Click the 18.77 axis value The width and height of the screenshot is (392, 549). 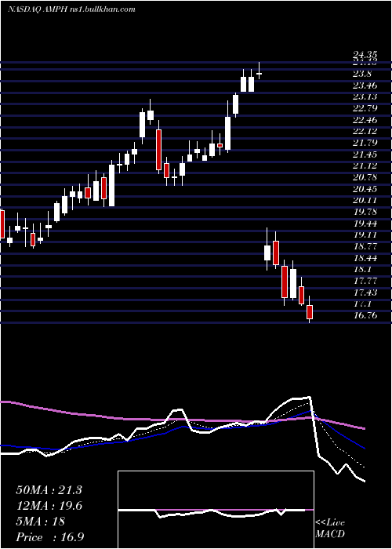click(365, 246)
